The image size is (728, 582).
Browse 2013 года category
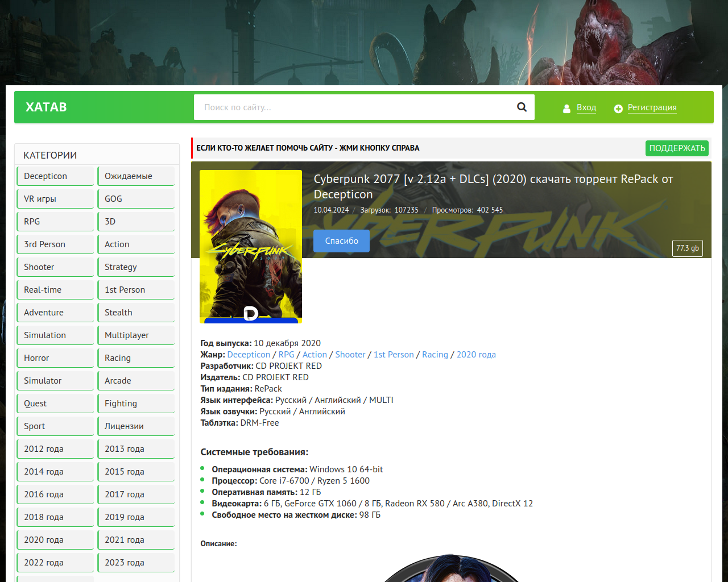tap(136, 449)
